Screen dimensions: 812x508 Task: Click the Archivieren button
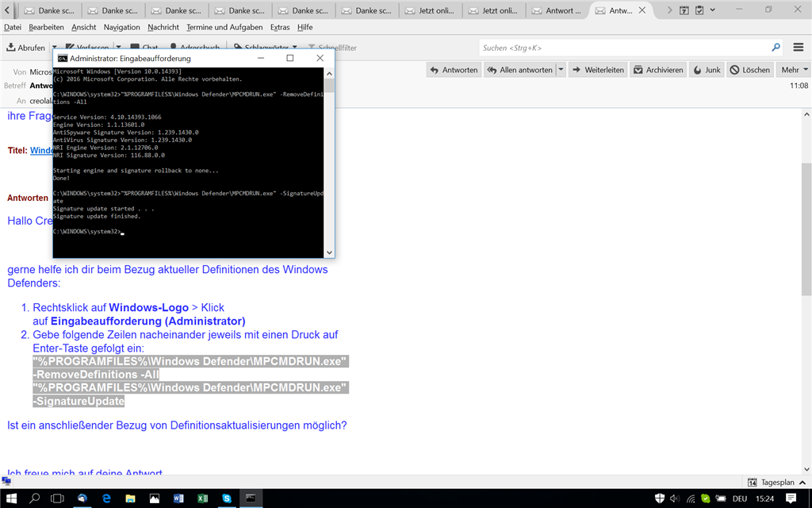coord(658,70)
